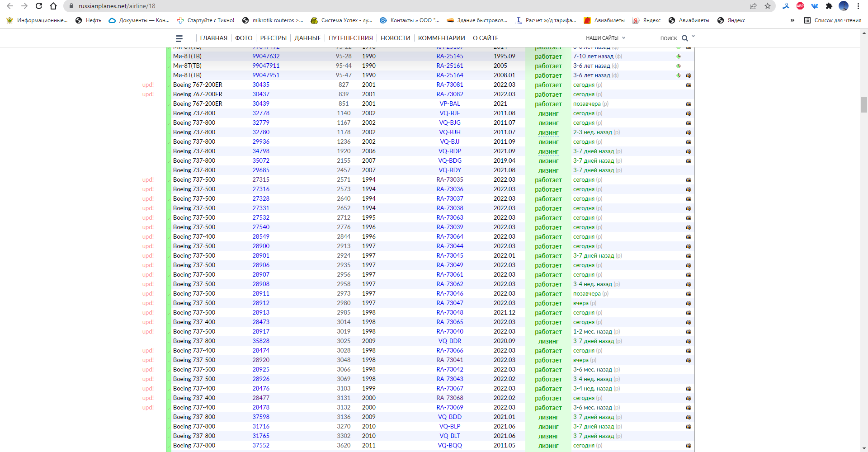
Task: Open registration RA-73082 link
Action: 450,94
